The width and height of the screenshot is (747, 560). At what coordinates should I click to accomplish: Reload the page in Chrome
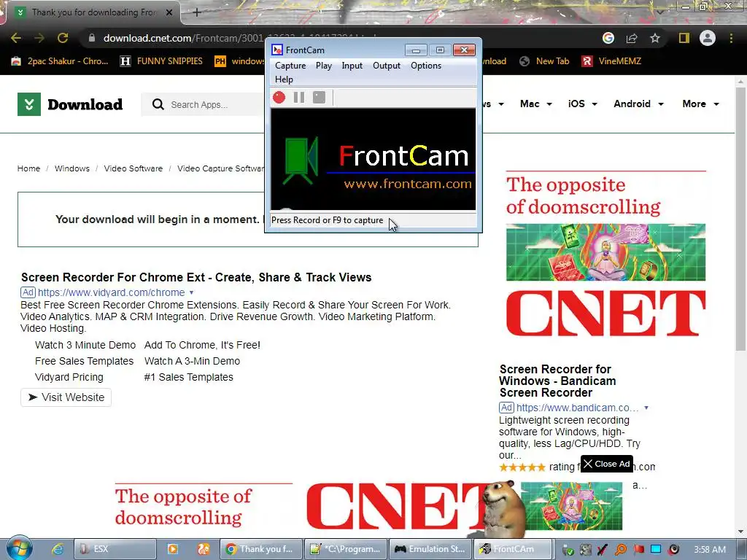tap(63, 38)
